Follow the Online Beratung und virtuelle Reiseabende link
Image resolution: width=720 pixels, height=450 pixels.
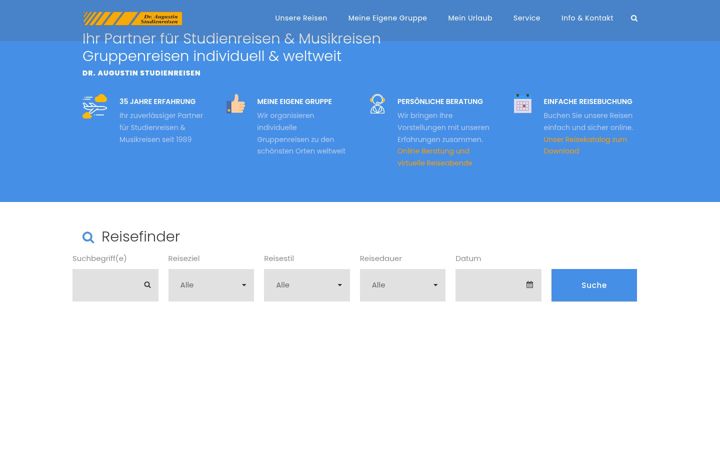434,157
